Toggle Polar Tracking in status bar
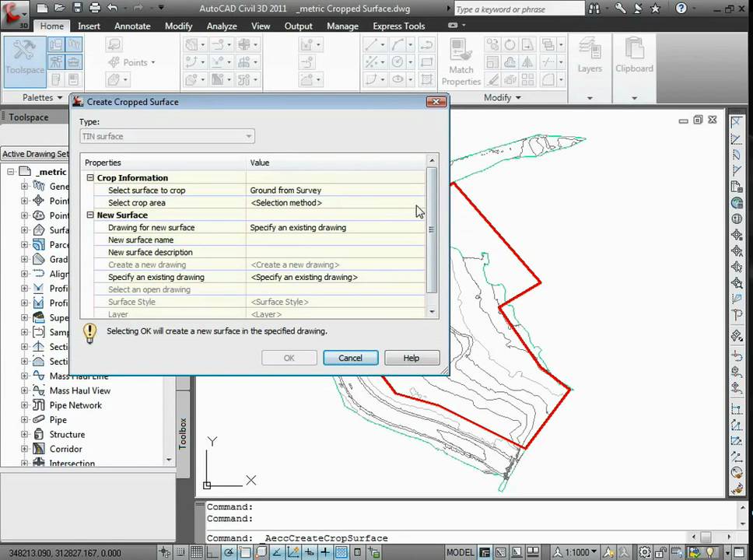The width and height of the screenshot is (753, 560). click(x=229, y=552)
